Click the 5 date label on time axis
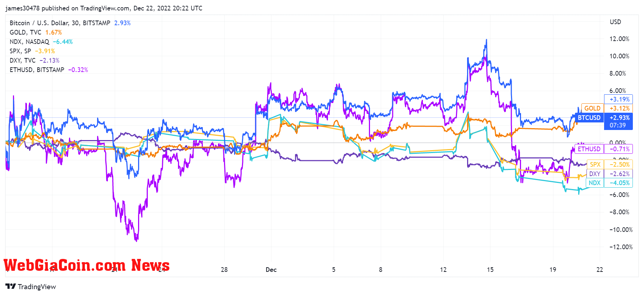 tap(334, 270)
